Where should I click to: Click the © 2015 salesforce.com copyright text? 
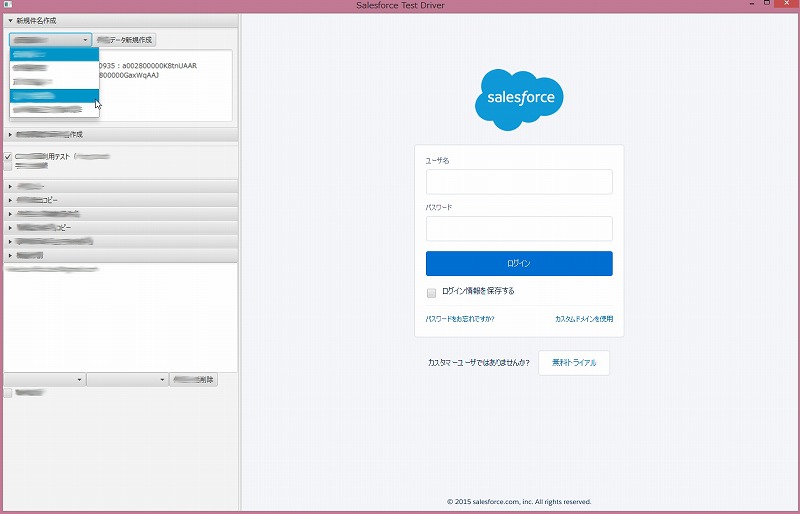coord(519,502)
